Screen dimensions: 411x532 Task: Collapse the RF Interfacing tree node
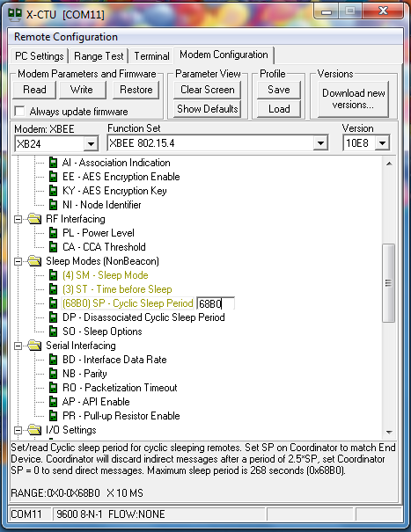(18, 219)
